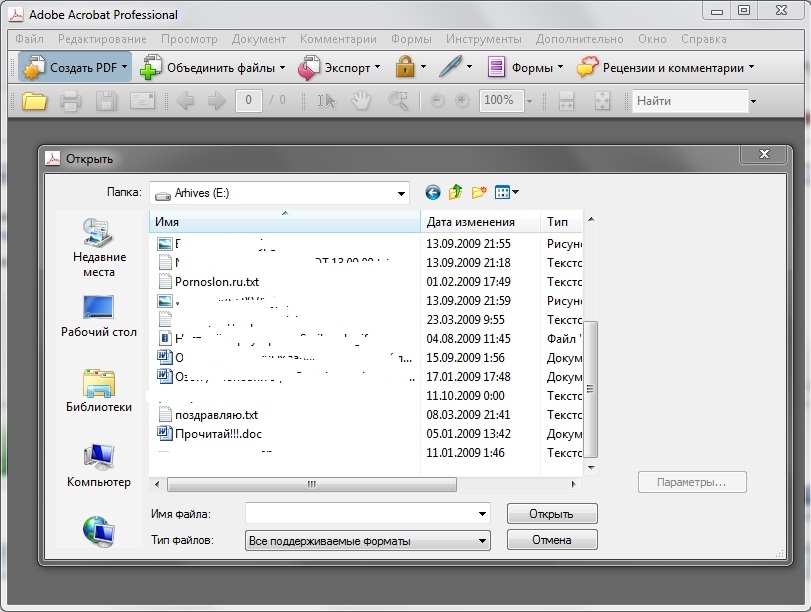
Task: Click the zoom in plus icon
Action: coord(462,100)
